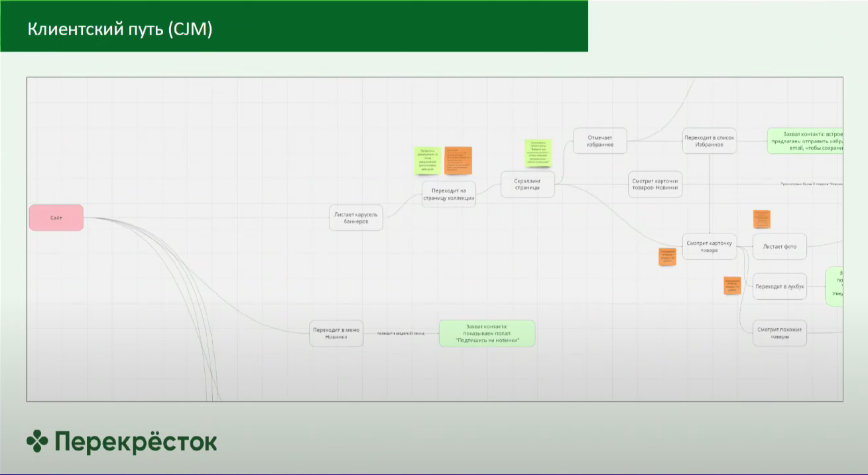Screen dimensions: 868x475
Task: Click label "Просмотрено более 3 товаров"
Action: 812,184
